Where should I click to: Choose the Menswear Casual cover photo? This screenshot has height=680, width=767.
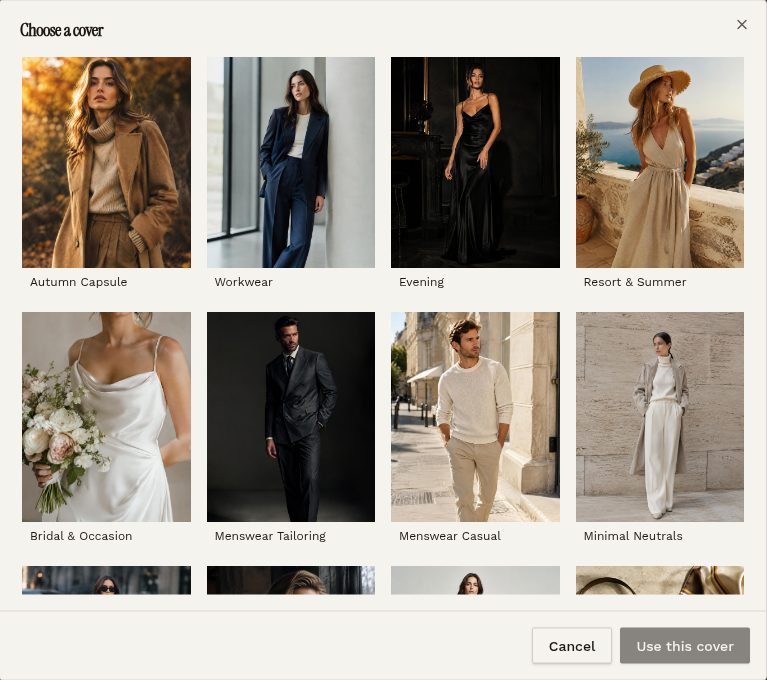(475, 417)
